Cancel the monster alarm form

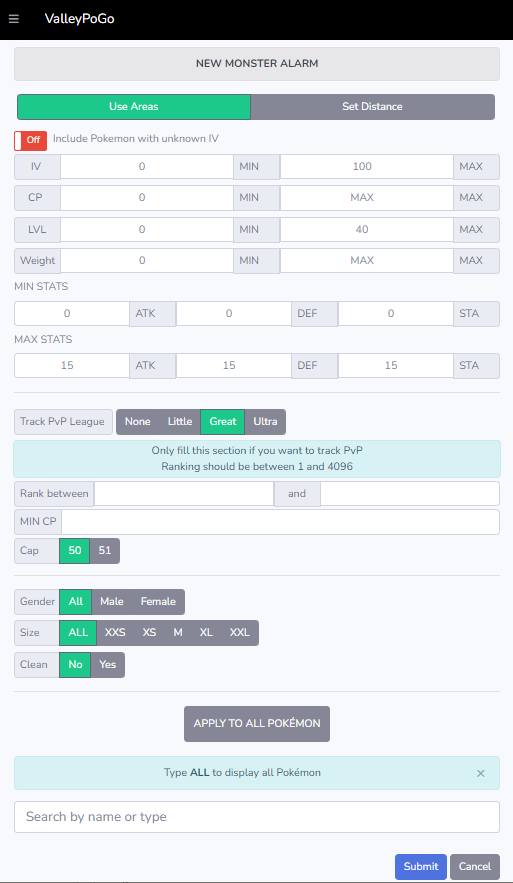pos(475,866)
